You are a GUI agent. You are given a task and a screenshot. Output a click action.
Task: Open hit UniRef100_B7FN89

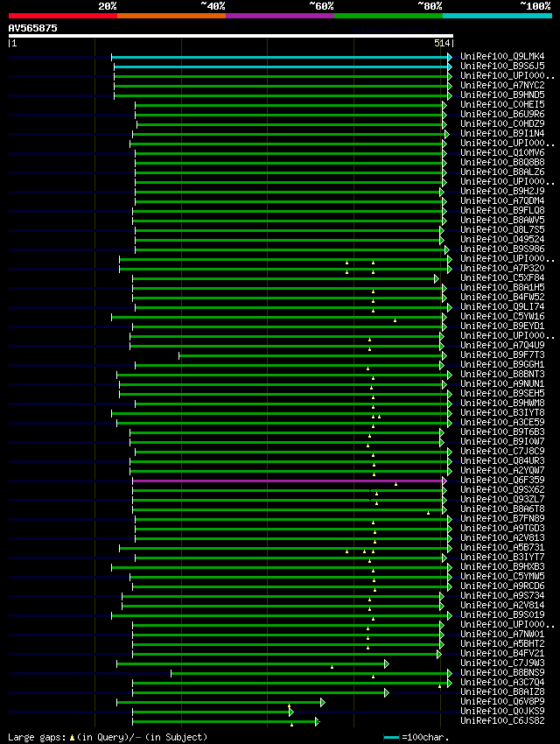coord(502,519)
